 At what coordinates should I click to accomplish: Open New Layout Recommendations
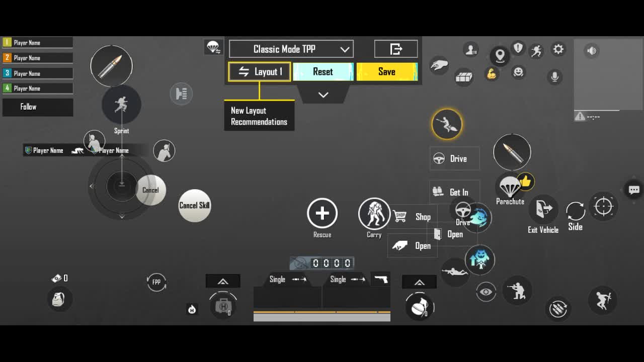(259, 116)
